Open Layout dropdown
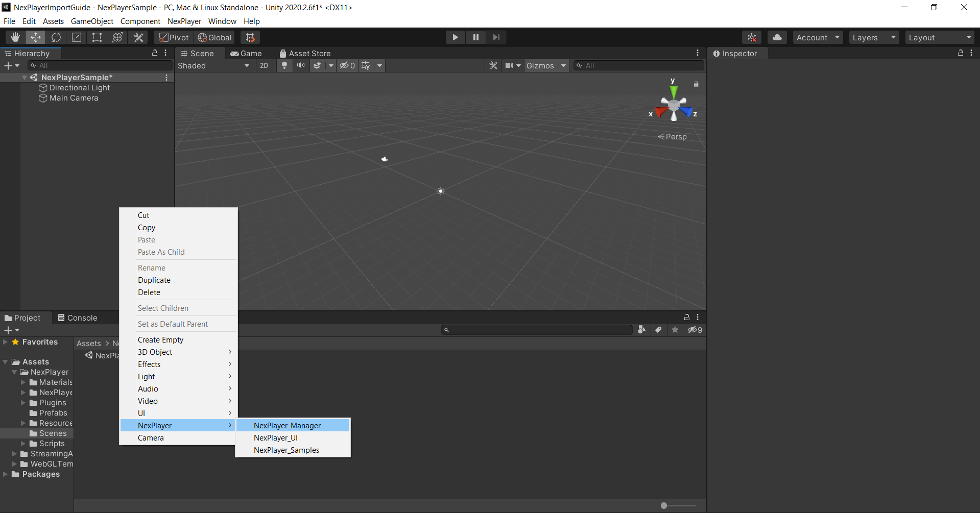This screenshot has height=513, width=980. click(x=940, y=37)
